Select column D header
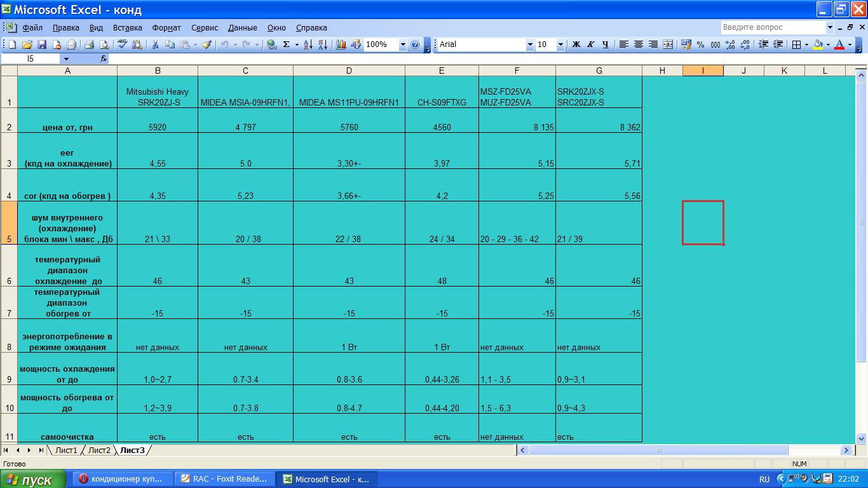868x488 pixels. [x=349, y=71]
